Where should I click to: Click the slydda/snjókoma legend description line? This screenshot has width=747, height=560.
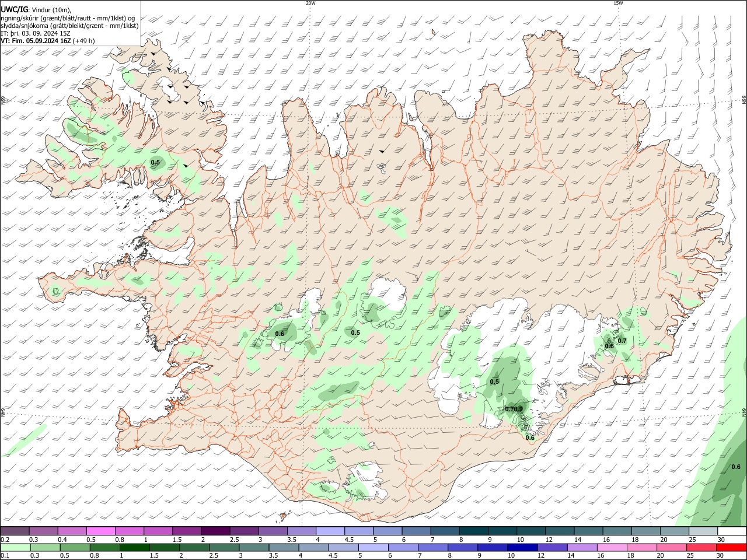click(70, 25)
